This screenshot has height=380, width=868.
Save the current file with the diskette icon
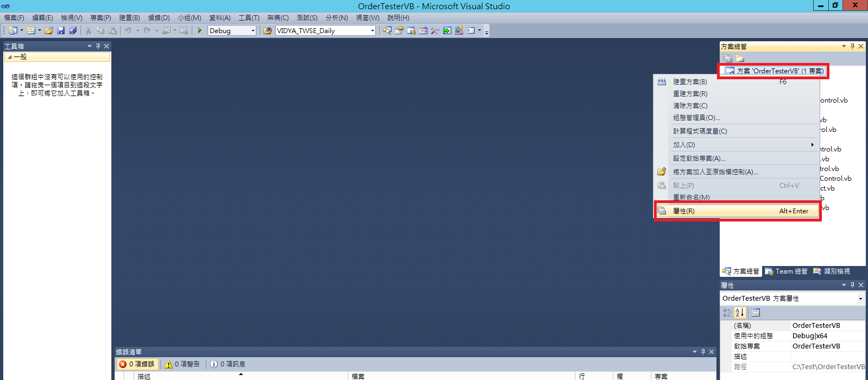point(61,30)
